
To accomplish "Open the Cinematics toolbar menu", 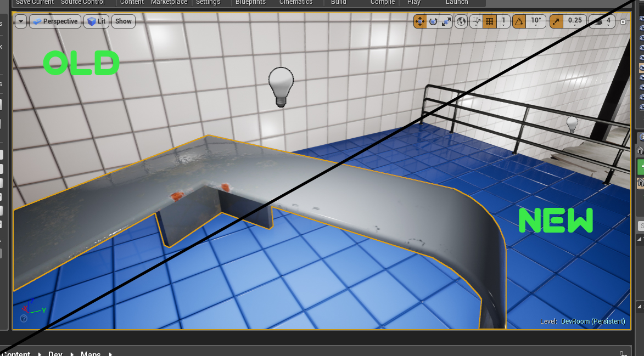I will pos(295,2).
